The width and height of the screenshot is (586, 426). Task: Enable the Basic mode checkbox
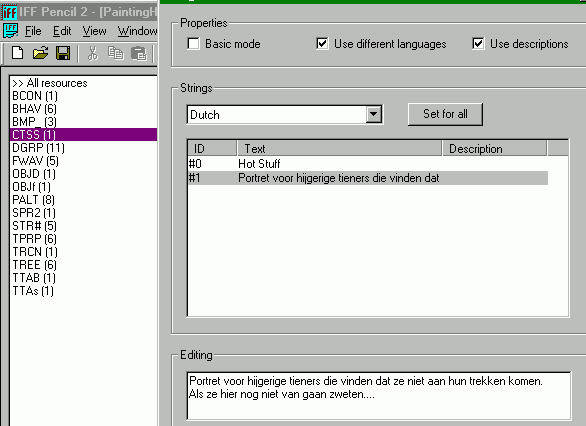(x=194, y=44)
